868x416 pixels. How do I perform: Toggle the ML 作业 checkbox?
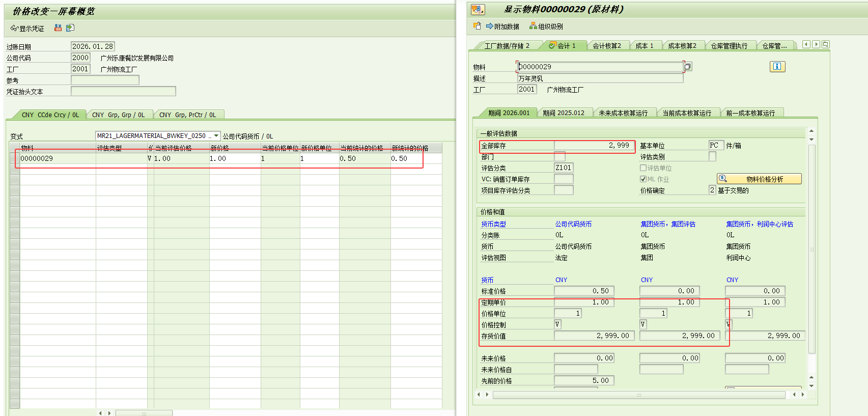643,179
